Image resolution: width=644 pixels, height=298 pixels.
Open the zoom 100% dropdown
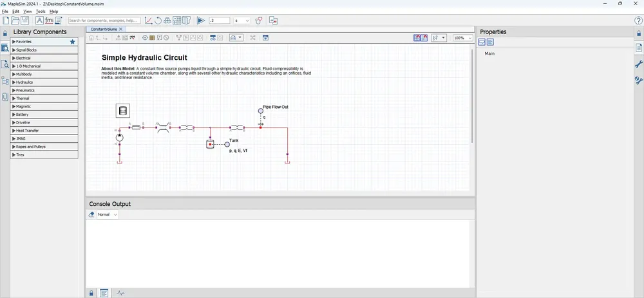pyautogui.click(x=463, y=38)
